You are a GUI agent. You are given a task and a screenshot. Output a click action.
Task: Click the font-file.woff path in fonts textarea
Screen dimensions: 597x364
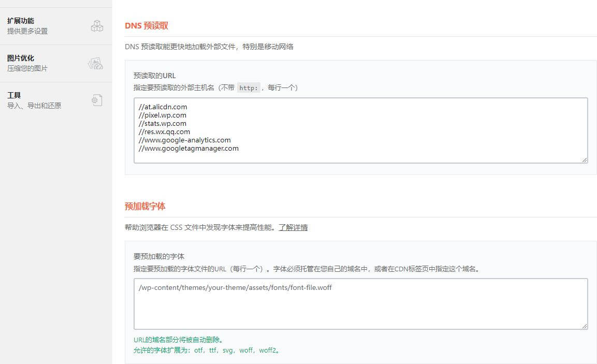(x=235, y=287)
